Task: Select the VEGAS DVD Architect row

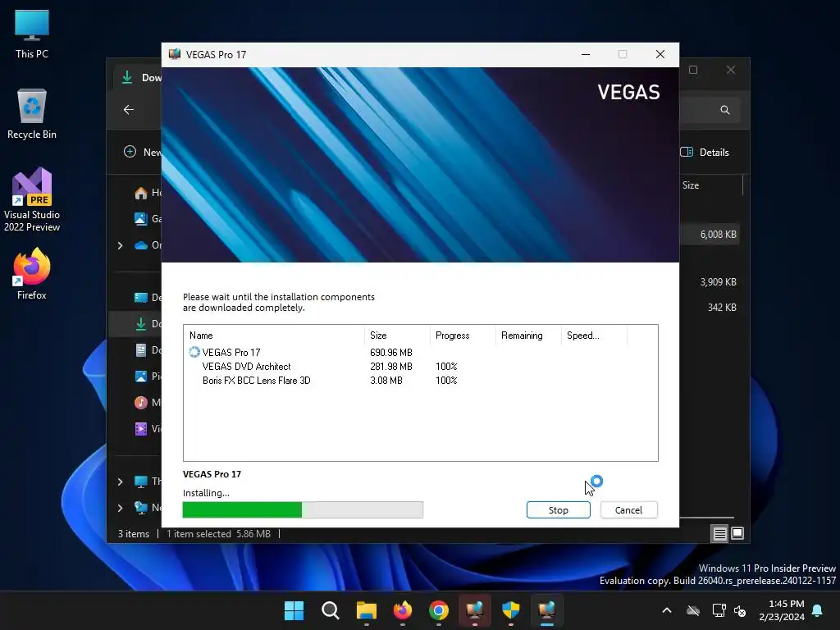Action: click(420, 367)
